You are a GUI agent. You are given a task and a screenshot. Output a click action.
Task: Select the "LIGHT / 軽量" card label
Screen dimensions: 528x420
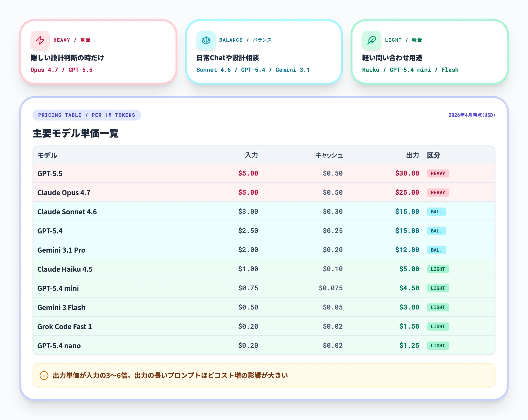click(403, 40)
